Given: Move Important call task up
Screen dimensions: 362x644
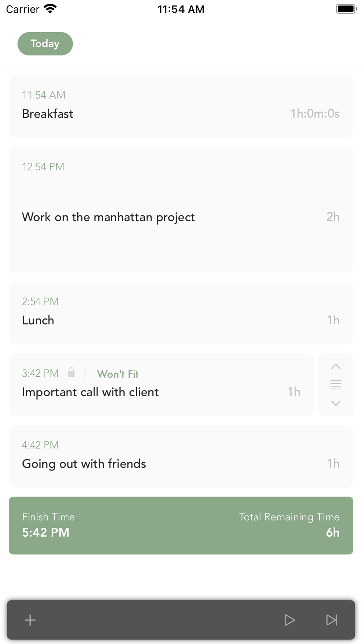Looking at the screenshot, I should [x=336, y=367].
